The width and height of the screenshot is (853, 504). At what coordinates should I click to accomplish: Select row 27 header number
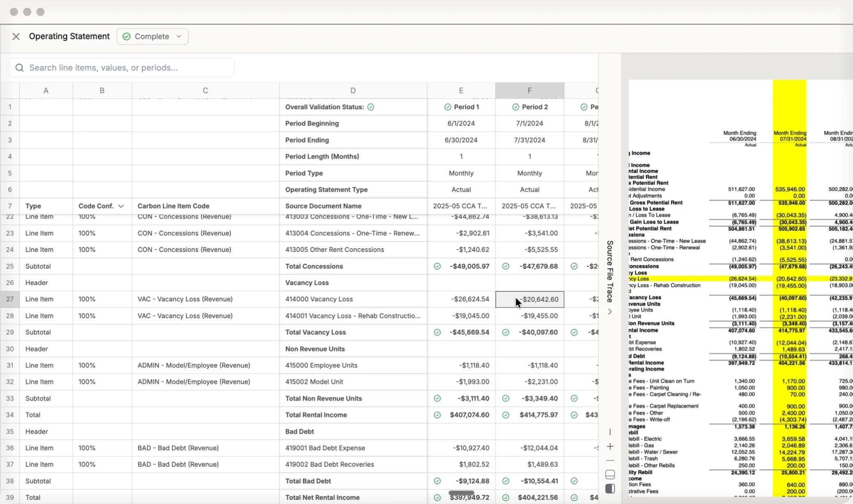click(x=10, y=299)
